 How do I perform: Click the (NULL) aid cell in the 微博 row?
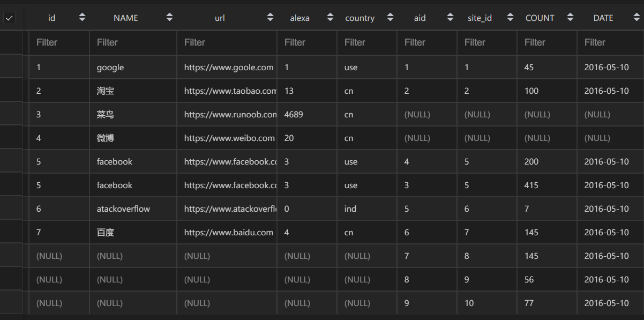[x=427, y=138]
